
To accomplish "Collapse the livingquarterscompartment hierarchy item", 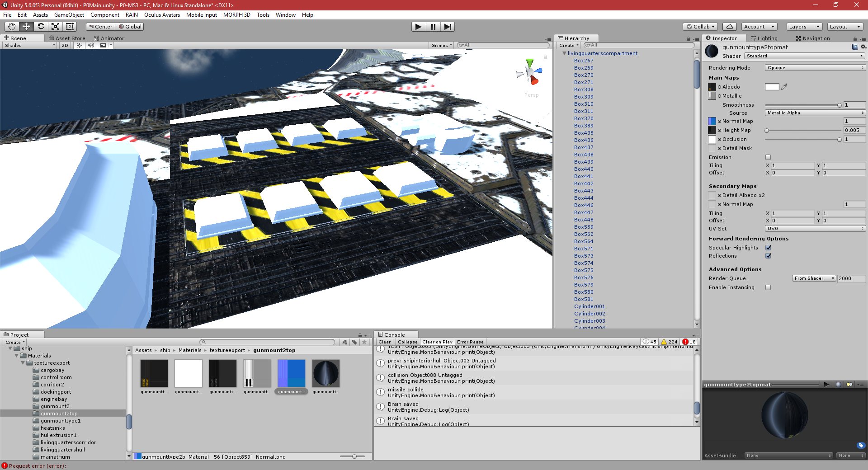I will 564,53.
